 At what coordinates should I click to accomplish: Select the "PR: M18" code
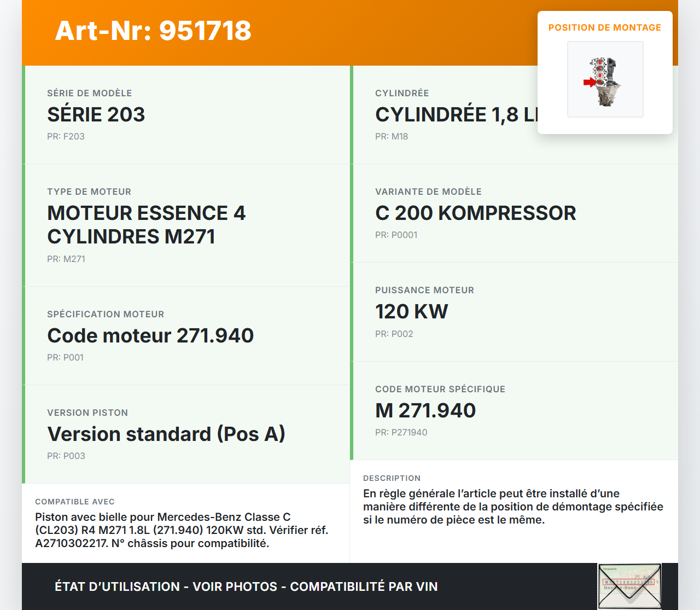[x=392, y=136]
